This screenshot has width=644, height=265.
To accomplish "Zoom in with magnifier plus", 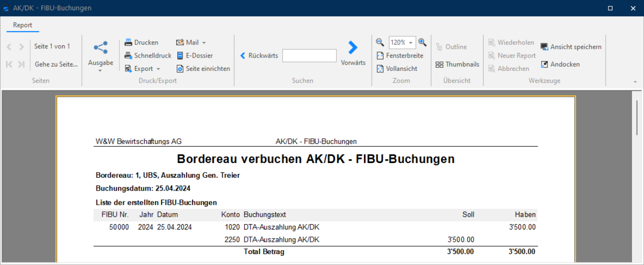I will 422,42.
